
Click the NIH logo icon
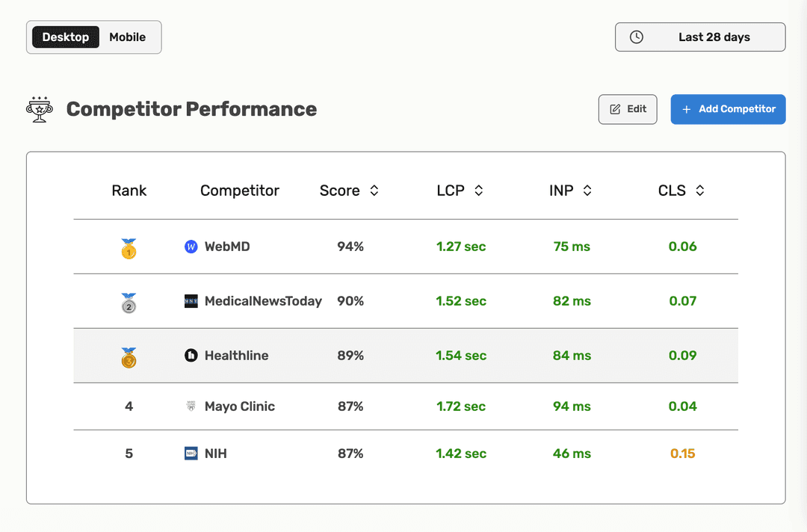coord(191,453)
